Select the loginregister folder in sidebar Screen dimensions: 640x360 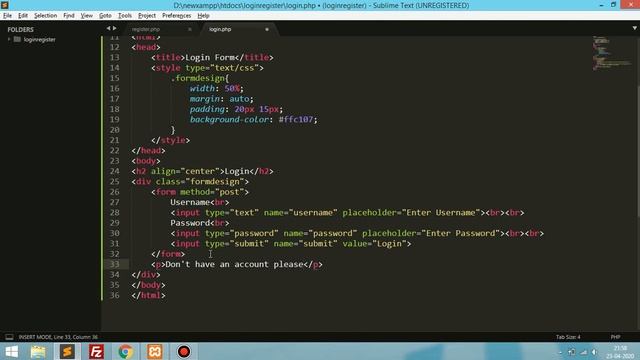tap(40, 40)
